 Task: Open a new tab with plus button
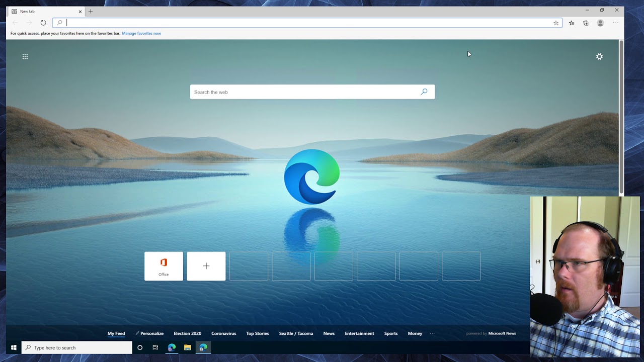(x=91, y=11)
